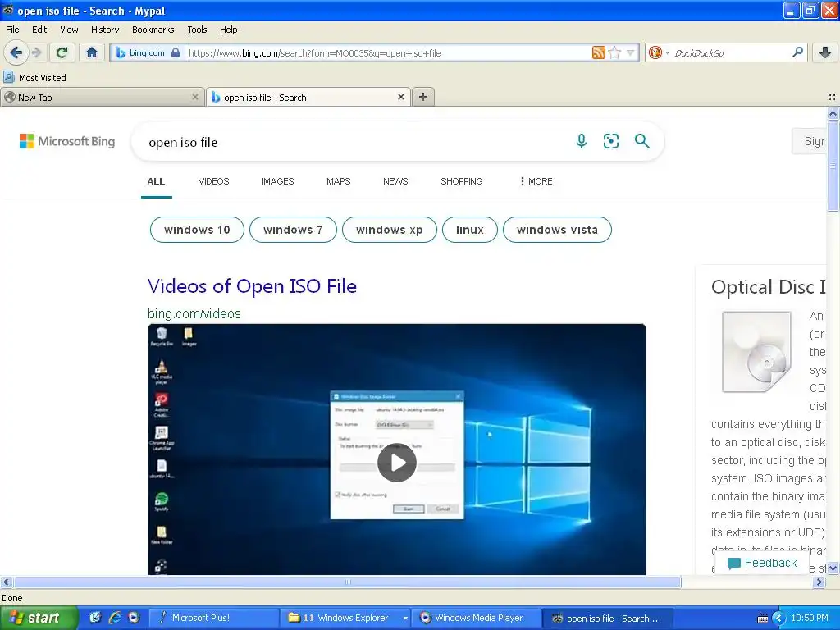The width and height of the screenshot is (840, 630).
Task: Click the windows 7 suggestion chip
Action: click(x=293, y=230)
